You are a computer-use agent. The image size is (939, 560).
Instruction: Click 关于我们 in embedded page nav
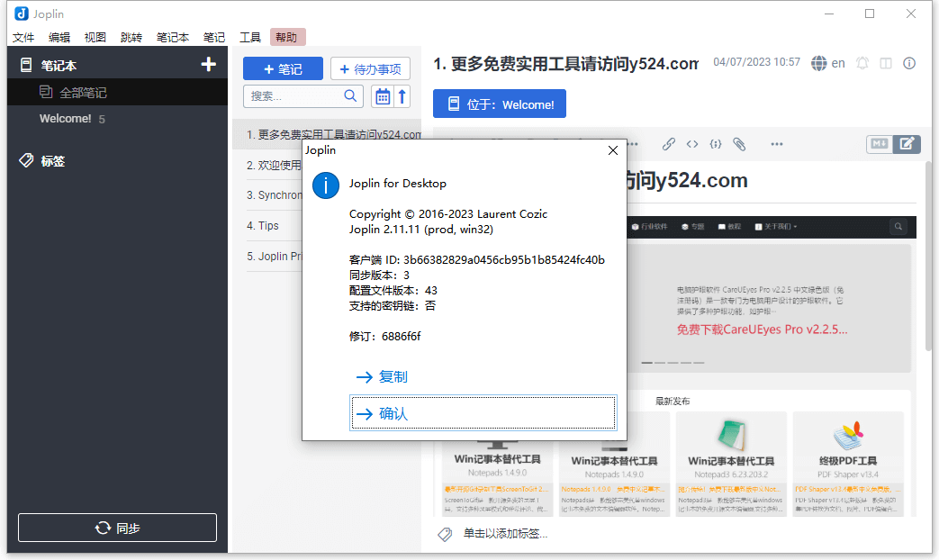[x=775, y=226]
